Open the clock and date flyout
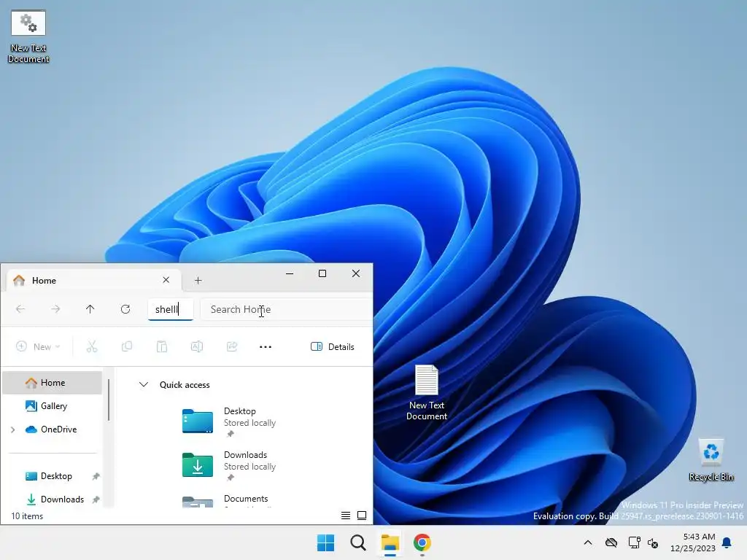This screenshot has height=560, width=747. click(x=693, y=542)
